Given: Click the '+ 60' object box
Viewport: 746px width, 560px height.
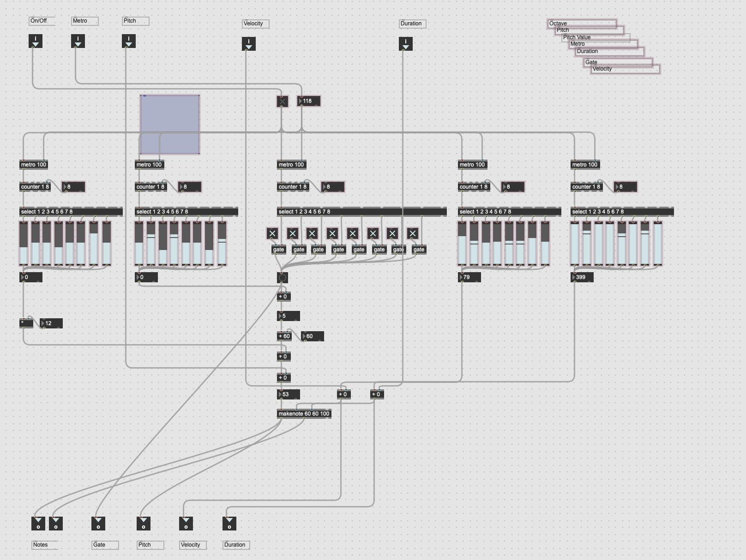Looking at the screenshot, I should [x=284, y=336].
